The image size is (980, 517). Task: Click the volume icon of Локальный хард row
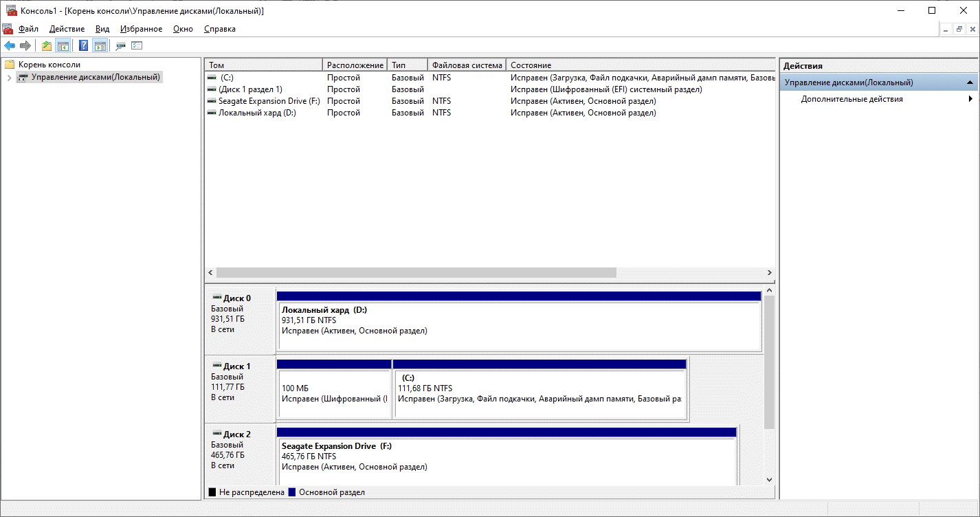(x=212, y=113)
